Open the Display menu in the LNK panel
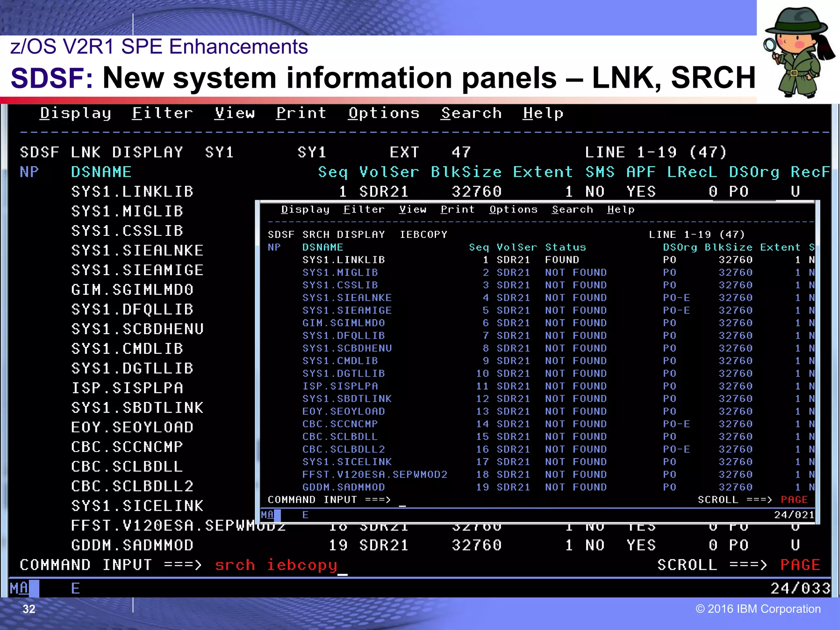The width and height of the screenshot is (840, 630). tap(75, 113)
